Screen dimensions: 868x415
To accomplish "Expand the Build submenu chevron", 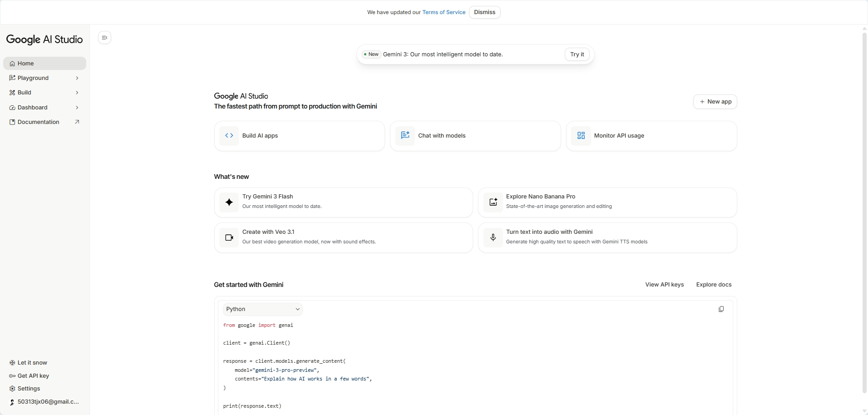I will pos(77,93).
